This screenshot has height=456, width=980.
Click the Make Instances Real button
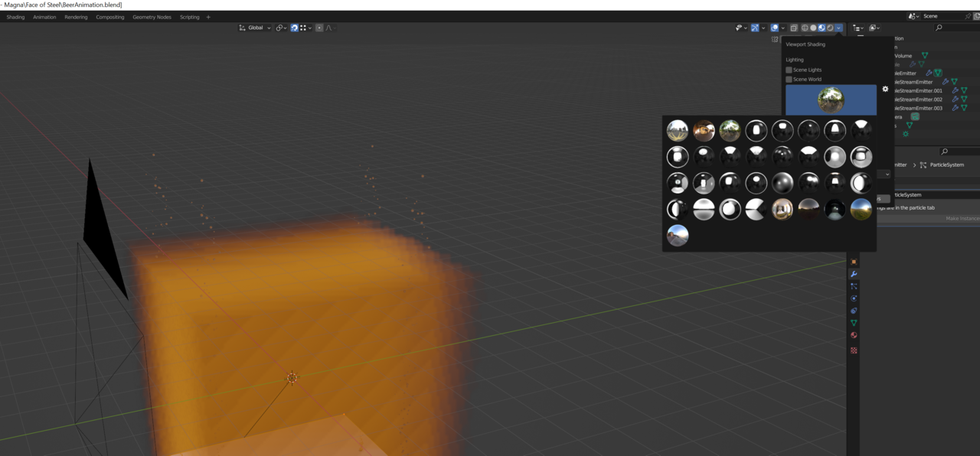tap(962, 218)
